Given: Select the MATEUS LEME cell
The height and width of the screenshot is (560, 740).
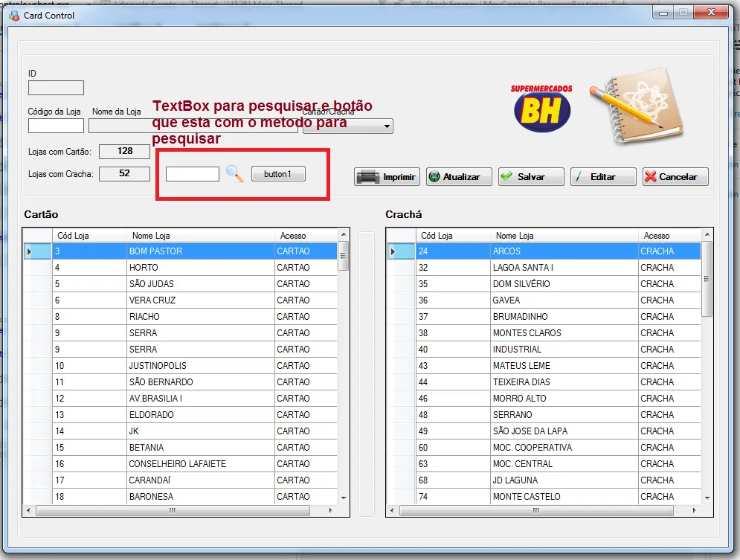Looking at the screenshot, I should pyautogui.click(x=564, y=366).
